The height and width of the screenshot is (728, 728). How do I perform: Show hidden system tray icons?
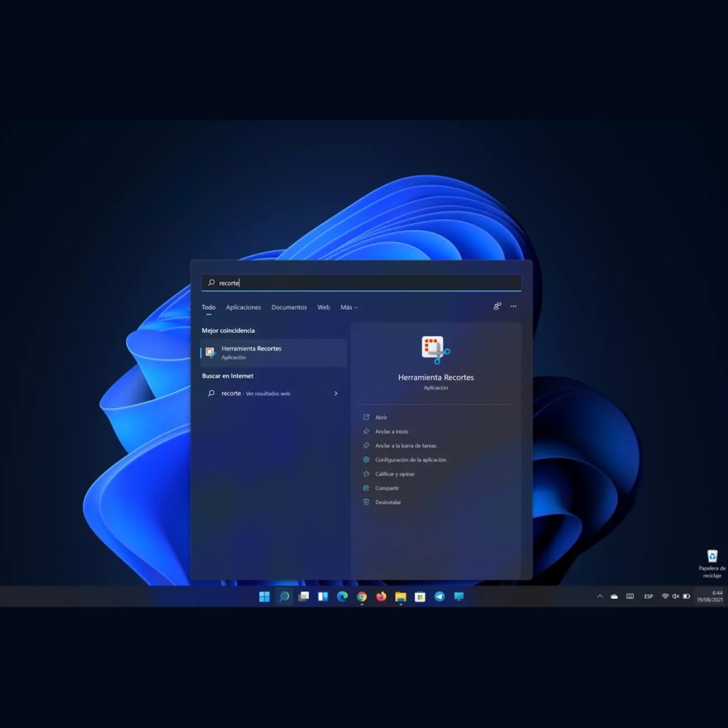pyautogui.click(x=600, y=596)
